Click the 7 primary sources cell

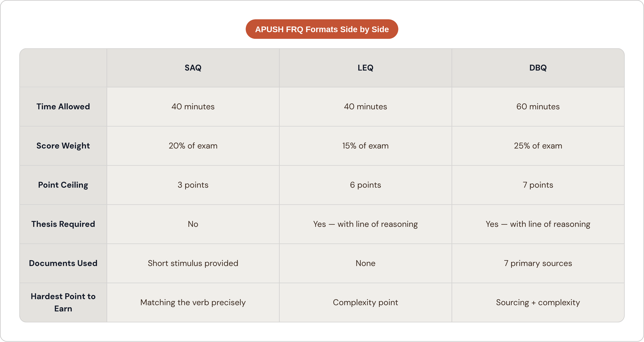(x=538, y=263)
